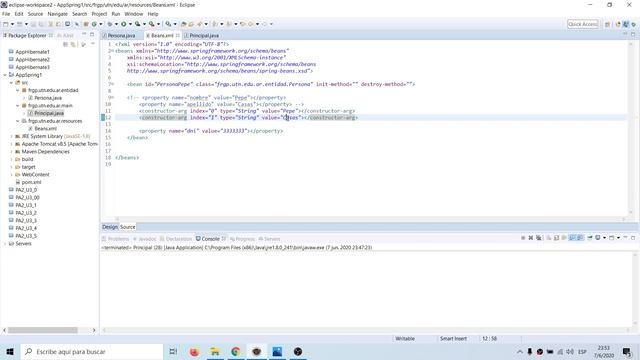Open the Window menu
640x360 pixels.
point(133,14)
